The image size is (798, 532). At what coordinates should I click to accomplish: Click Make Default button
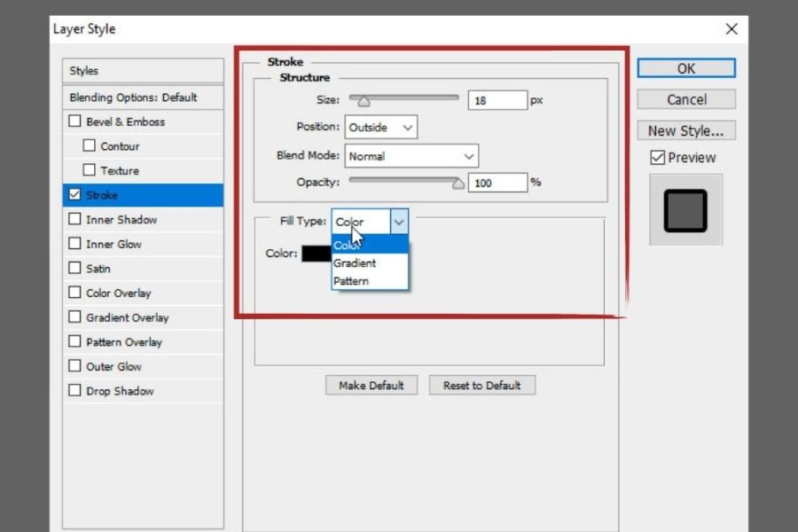pos(371,386)
